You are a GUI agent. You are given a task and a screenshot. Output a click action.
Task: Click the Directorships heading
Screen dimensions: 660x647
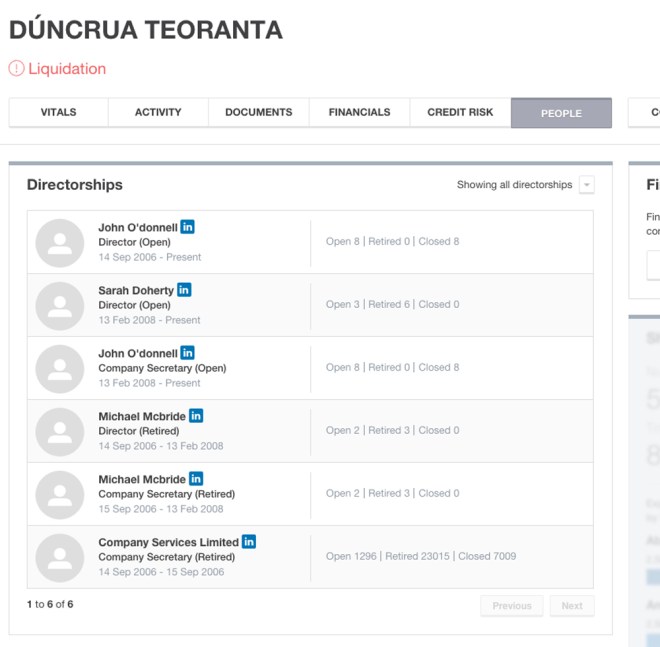pos(75,185)
